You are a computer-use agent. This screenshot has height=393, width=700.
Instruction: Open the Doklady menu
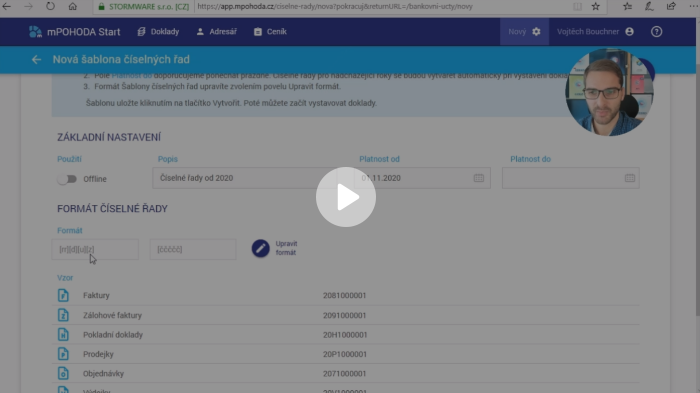coord(158,32)
